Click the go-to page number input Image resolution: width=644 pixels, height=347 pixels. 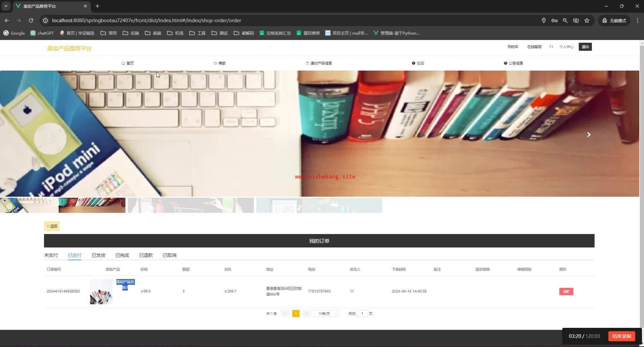(x=362, y=314)
